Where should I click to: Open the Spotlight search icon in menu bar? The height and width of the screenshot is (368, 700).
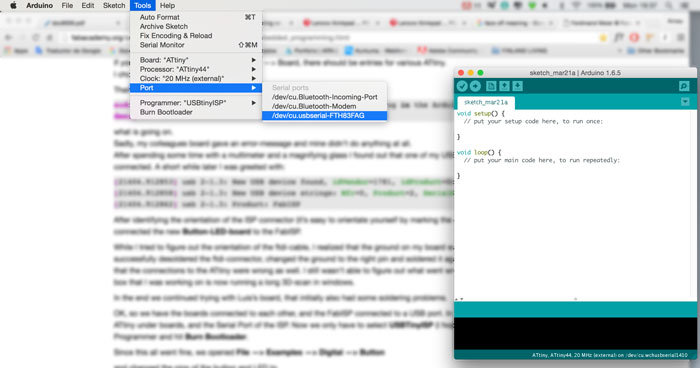coord(668,5)
